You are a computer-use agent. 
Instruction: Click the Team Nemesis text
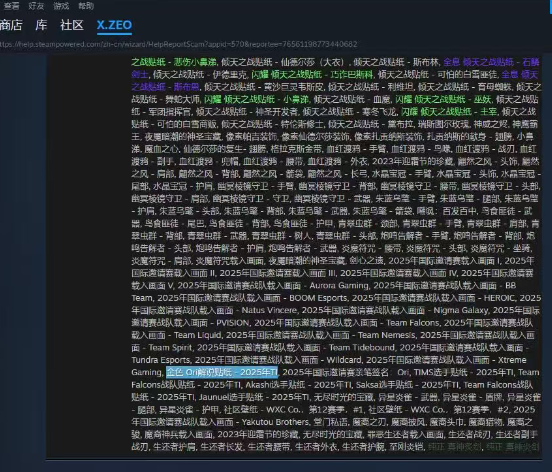click(x=387, y=335)
